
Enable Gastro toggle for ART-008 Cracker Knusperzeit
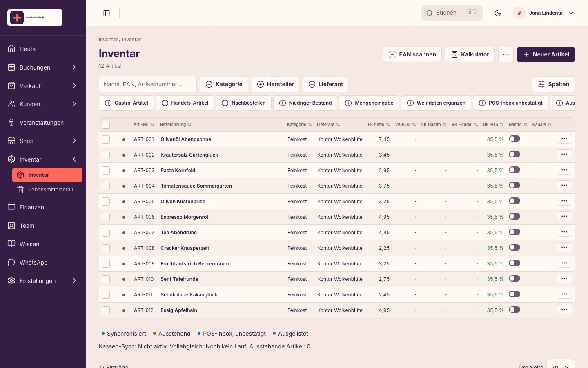514,247
